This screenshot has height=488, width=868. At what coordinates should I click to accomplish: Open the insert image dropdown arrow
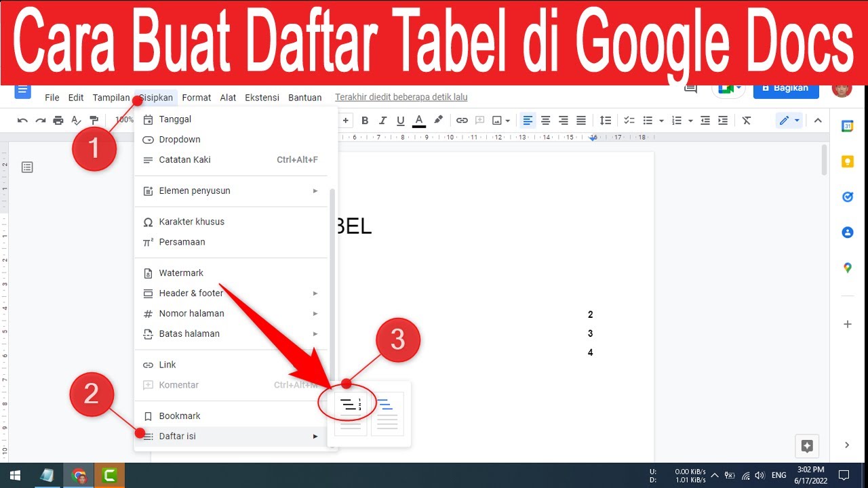[508, 121]
